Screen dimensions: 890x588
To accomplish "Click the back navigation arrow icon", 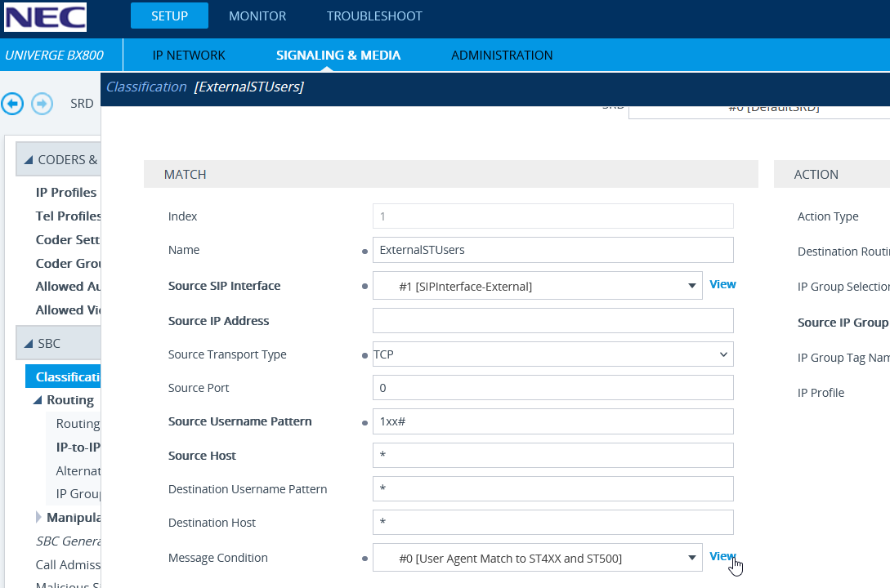I will [12, 104].
